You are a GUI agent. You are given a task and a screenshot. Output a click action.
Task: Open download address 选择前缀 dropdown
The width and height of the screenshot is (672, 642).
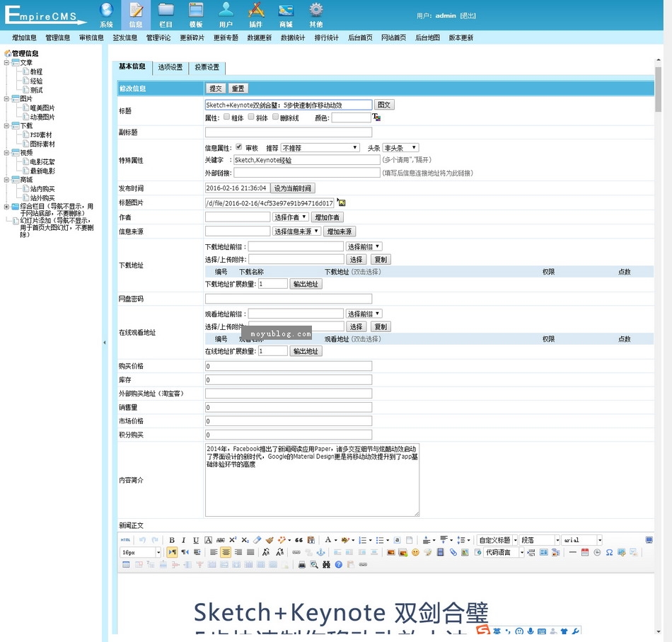click(364, 246)
